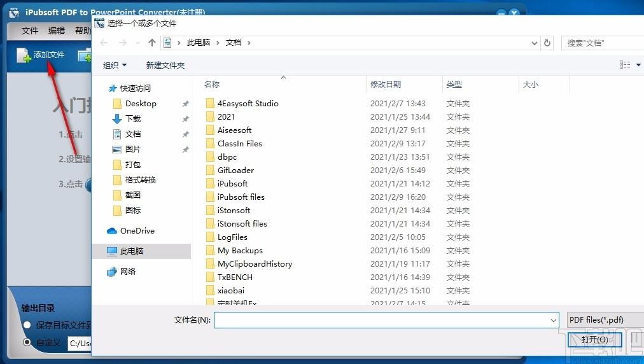This screenshot has width=644, height=364.
Task: Click pin icon beside Desktop
Action: click(x=186, y=104)
